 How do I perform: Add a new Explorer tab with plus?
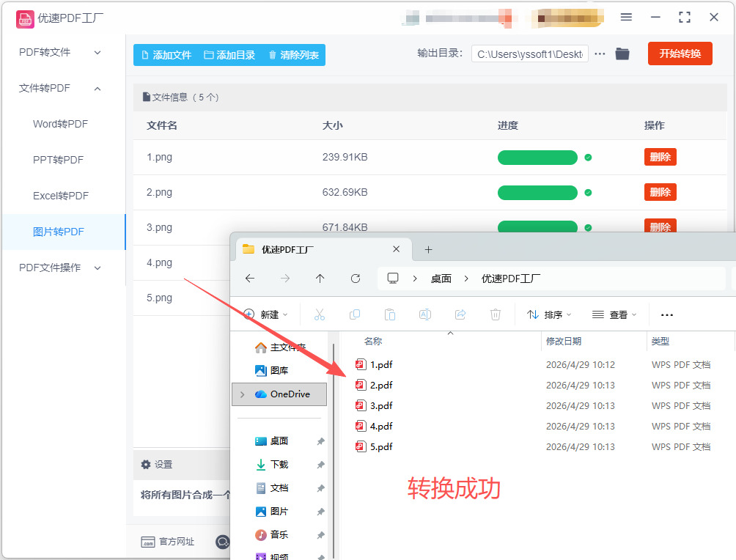[x=428, y=250]
